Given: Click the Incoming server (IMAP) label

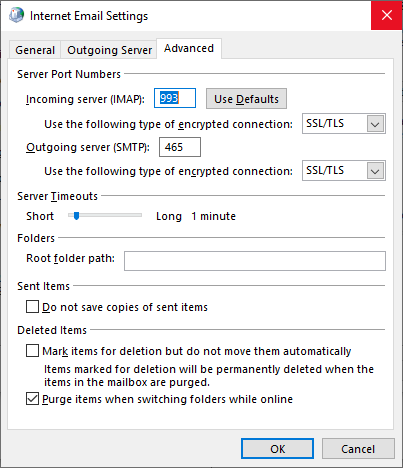Looking at the screenshot, I should [x=85, y=99].
